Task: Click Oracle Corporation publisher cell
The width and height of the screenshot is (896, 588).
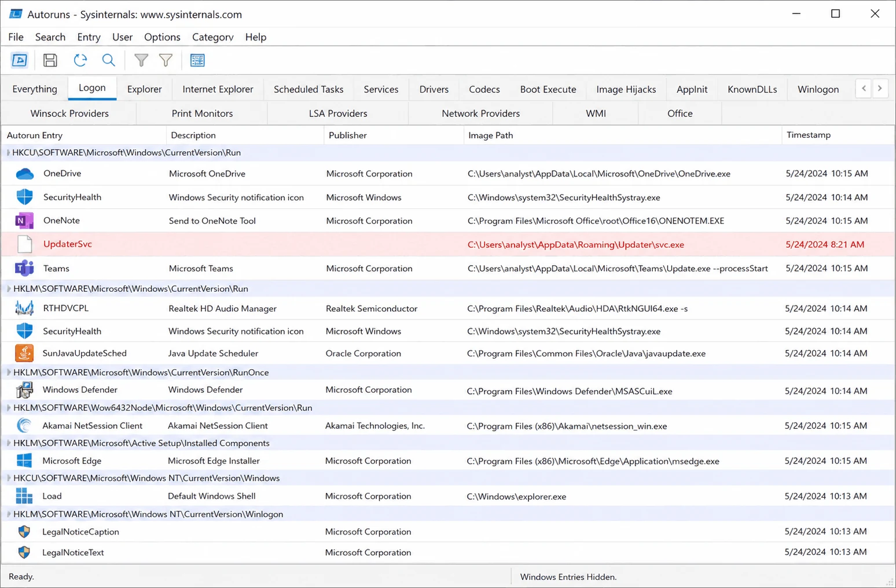Action: (363, 353)
